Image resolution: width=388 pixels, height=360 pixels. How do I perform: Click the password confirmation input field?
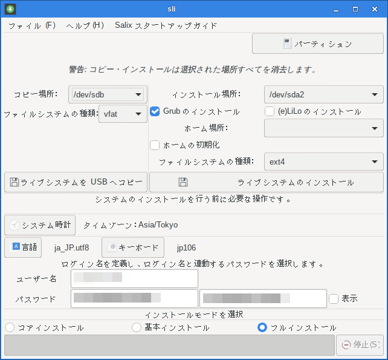263,298
